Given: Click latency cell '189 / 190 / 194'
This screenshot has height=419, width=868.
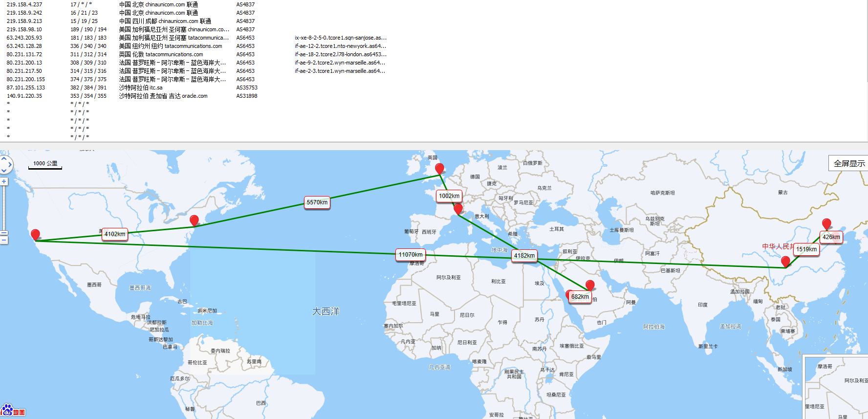Looking at the screenshot, I should click(x=88, y=29).
